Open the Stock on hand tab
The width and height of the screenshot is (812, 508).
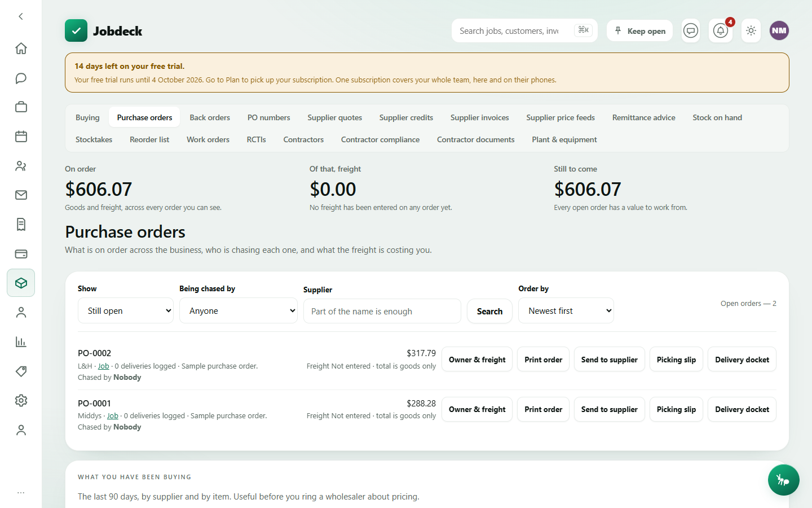point(717,117)
